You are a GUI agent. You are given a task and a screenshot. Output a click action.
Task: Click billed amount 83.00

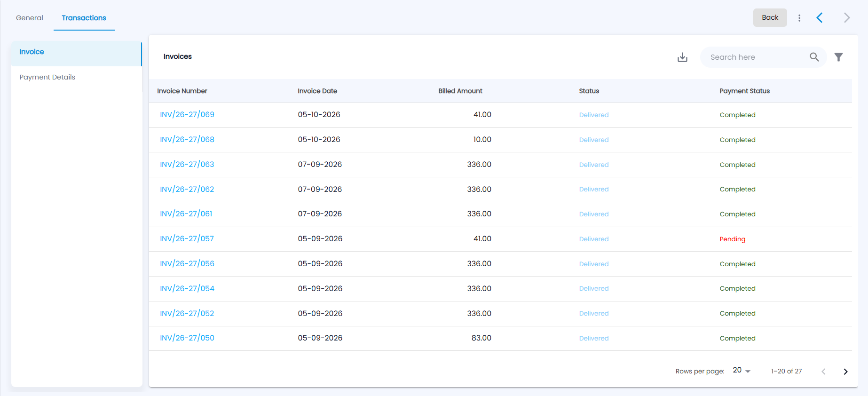click(481, 338)
